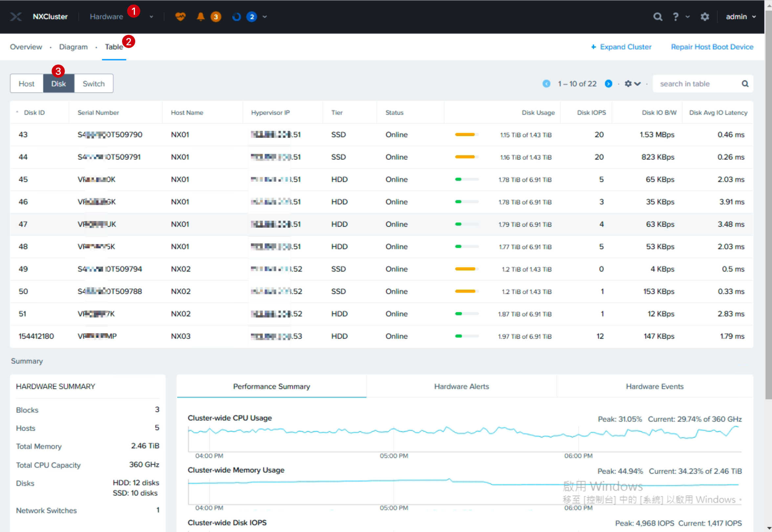Open the alerts bell icon
The width and height of the screenshot is (772, 532).
[x=201, y=16]
